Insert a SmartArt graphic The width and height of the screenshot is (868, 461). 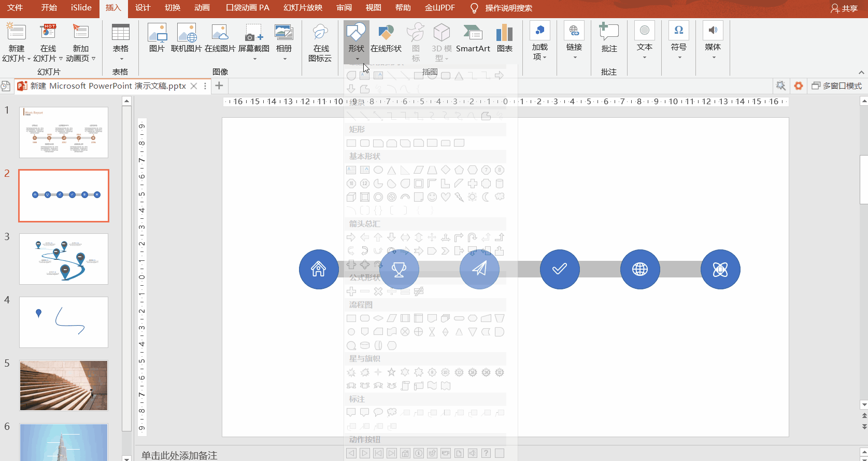pyautogui.click(x=473, y=38)
